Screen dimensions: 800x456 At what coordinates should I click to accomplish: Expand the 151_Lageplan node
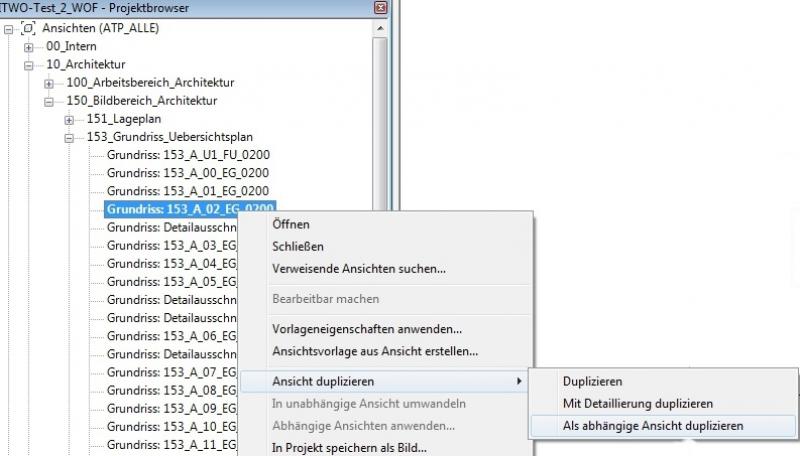[x=69, y=119]
